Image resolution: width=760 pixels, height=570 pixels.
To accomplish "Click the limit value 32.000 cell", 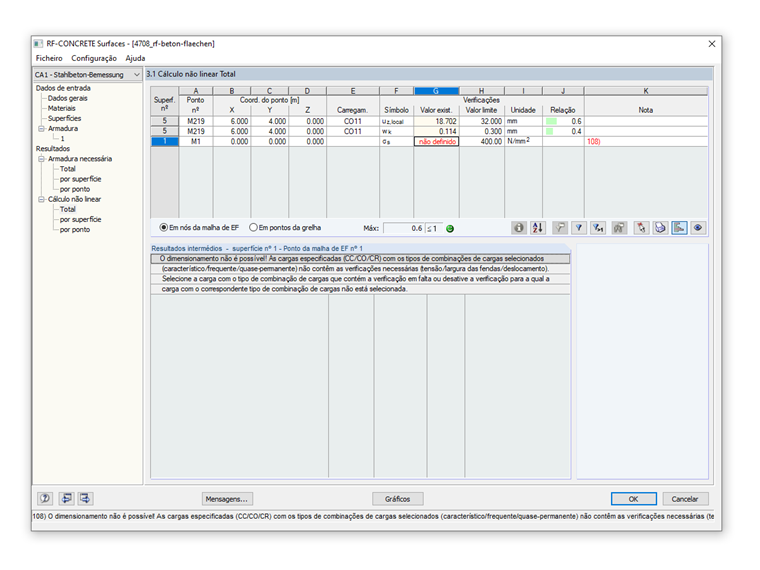I will point(482,121).
